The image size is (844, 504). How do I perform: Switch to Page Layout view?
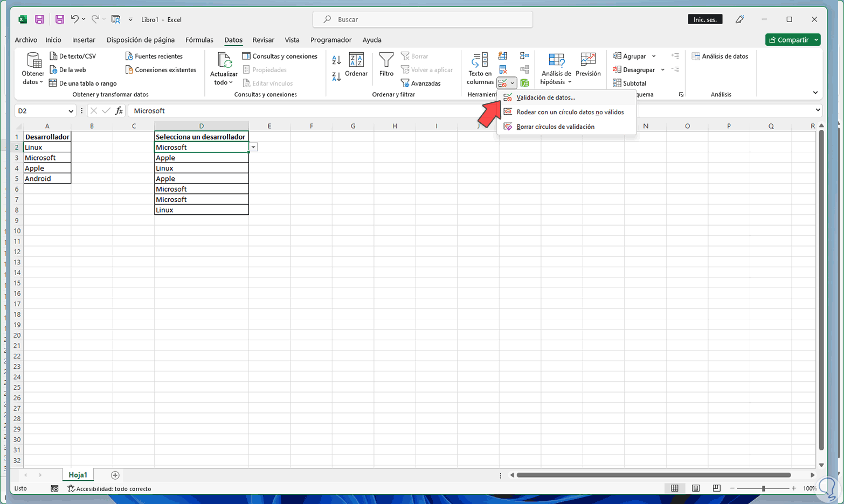click(696, 488)
